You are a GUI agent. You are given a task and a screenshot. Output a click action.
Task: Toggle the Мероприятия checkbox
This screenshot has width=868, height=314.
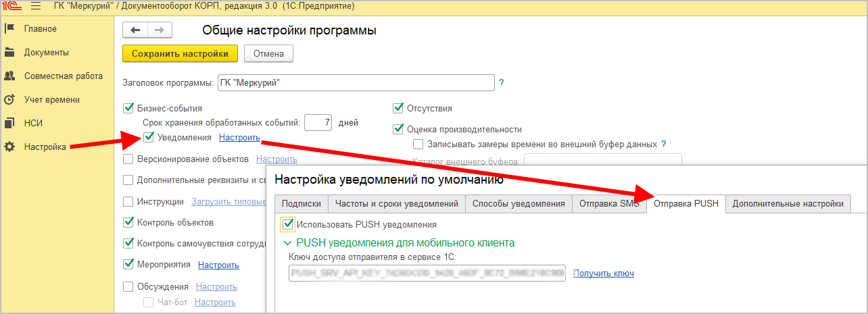click(x=128, y=264)
